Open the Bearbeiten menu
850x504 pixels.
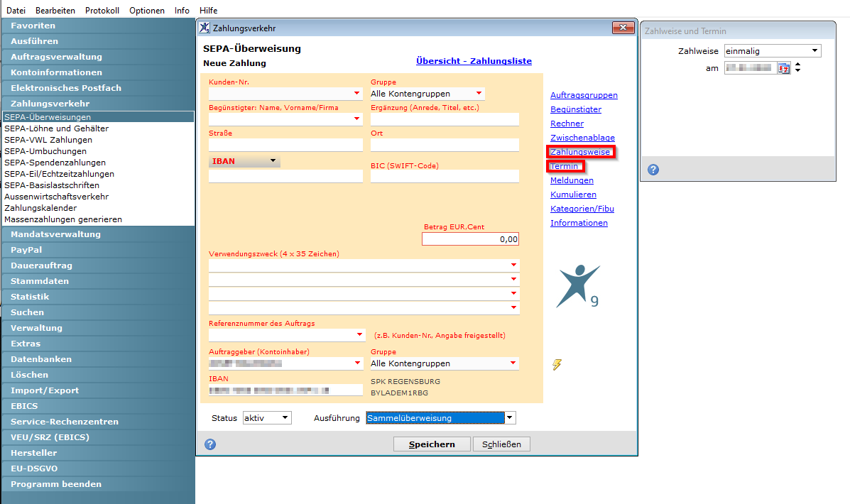55,11
